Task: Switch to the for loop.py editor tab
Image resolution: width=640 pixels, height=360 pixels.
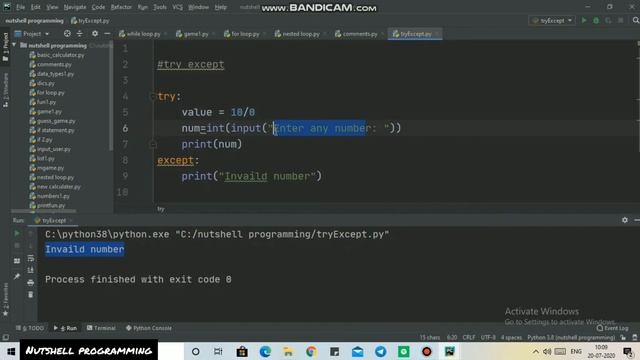Action: (245, 34)
